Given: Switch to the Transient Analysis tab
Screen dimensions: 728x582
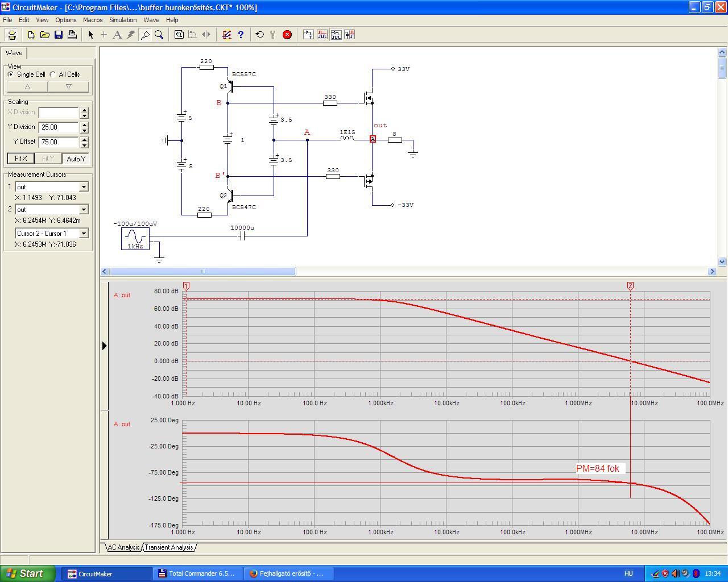Looking at the screenshot, I should pyautogui.click(x=168, y=547).
